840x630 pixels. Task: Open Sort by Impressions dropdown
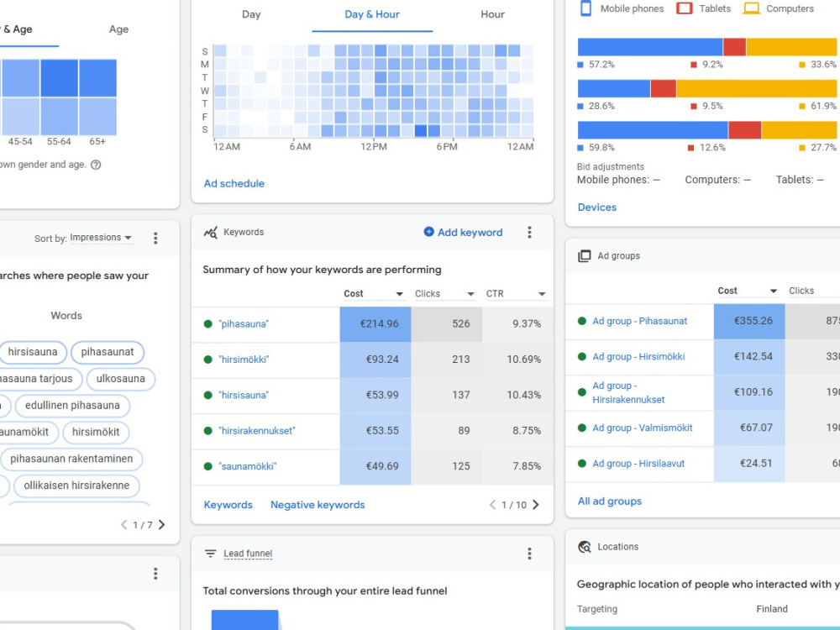tap(101, 238)
